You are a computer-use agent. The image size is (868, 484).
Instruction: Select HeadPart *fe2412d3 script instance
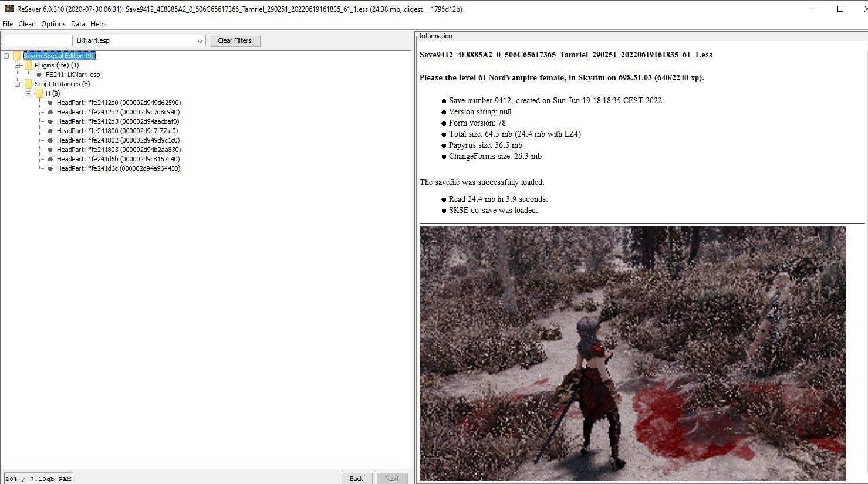[118, 121]
